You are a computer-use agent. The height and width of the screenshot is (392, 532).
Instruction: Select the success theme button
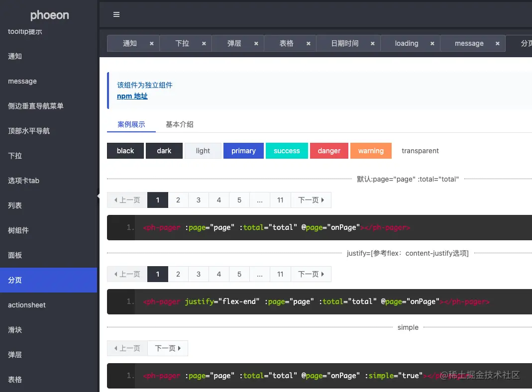(287, 151)
